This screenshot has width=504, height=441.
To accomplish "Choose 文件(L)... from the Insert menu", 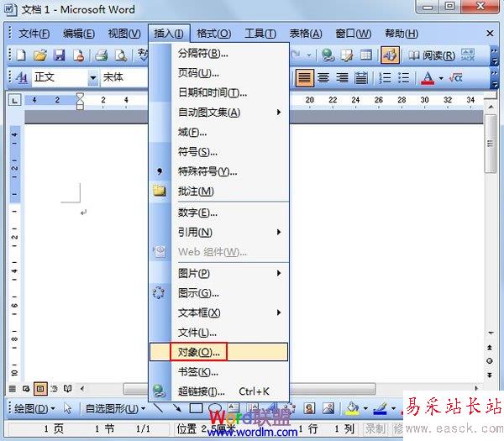I will pyautogui.click(x=219, y=333).
